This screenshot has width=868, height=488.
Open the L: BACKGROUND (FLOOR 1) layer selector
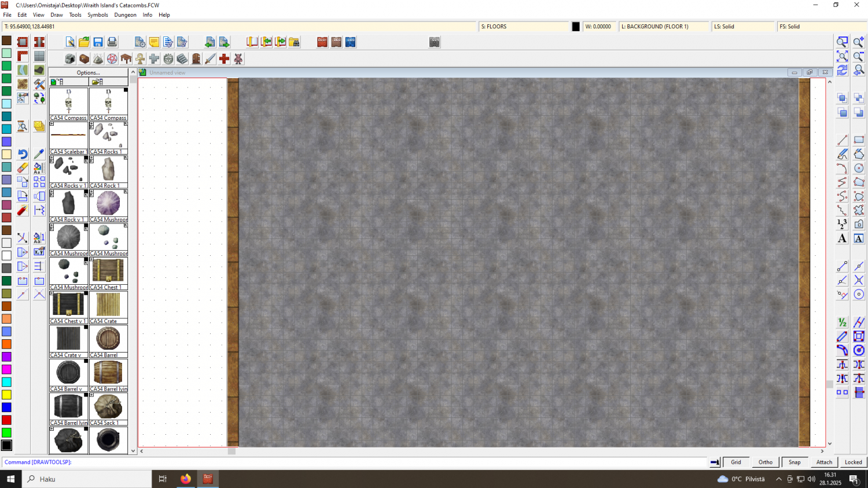(x=664, y=27)
